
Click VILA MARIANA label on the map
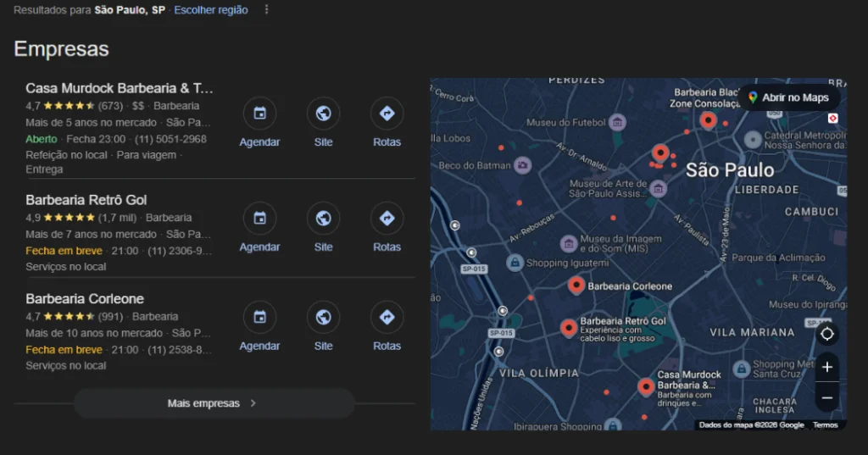(752, 332)
